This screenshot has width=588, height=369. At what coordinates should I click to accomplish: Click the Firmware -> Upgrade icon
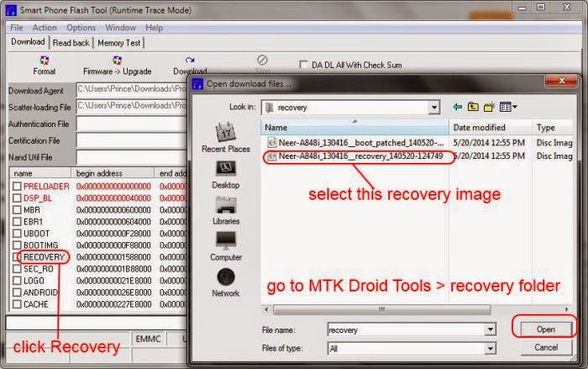click(x=117, y=60)
